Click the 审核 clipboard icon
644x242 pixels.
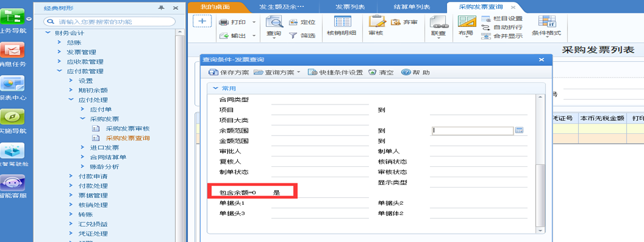click(377, 21)
